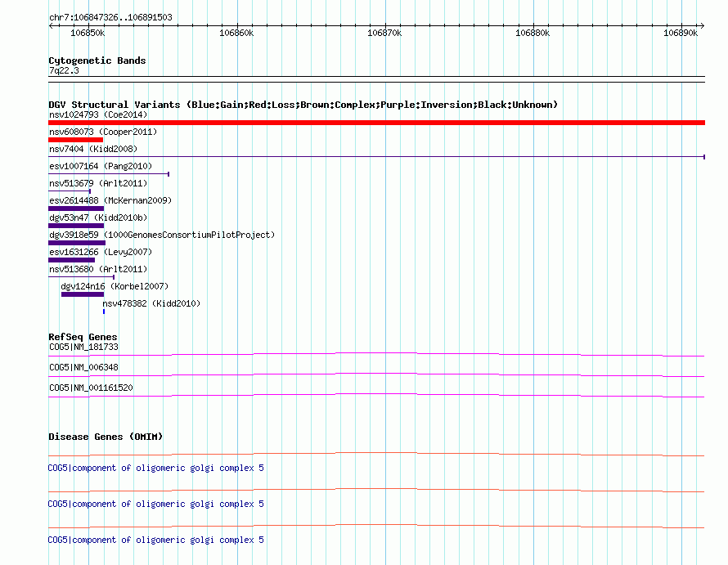Click the right arrow of the ruler
This screenshot has height=565, width=728.
pyautogui.click(x=702, y=26)
